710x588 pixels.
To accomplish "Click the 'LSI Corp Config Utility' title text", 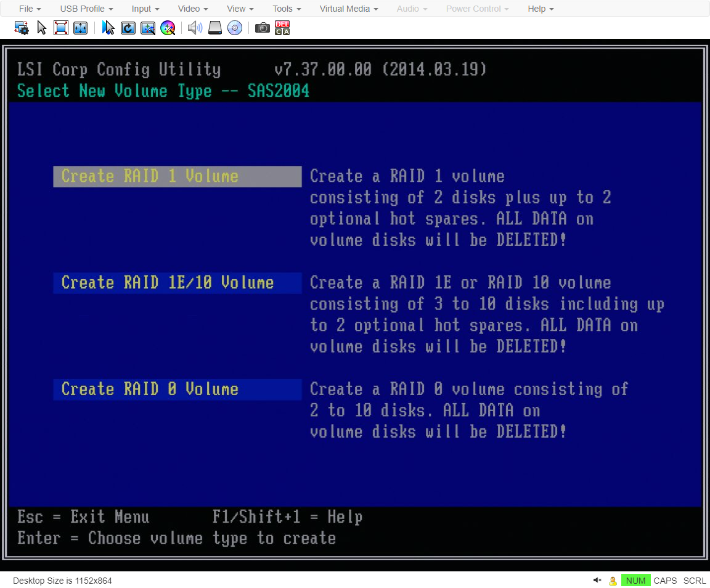I will tap(118, 69).
